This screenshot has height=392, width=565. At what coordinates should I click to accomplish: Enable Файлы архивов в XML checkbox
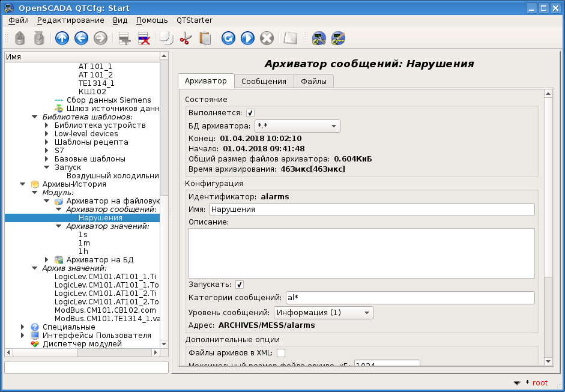(x=280, y=353)
